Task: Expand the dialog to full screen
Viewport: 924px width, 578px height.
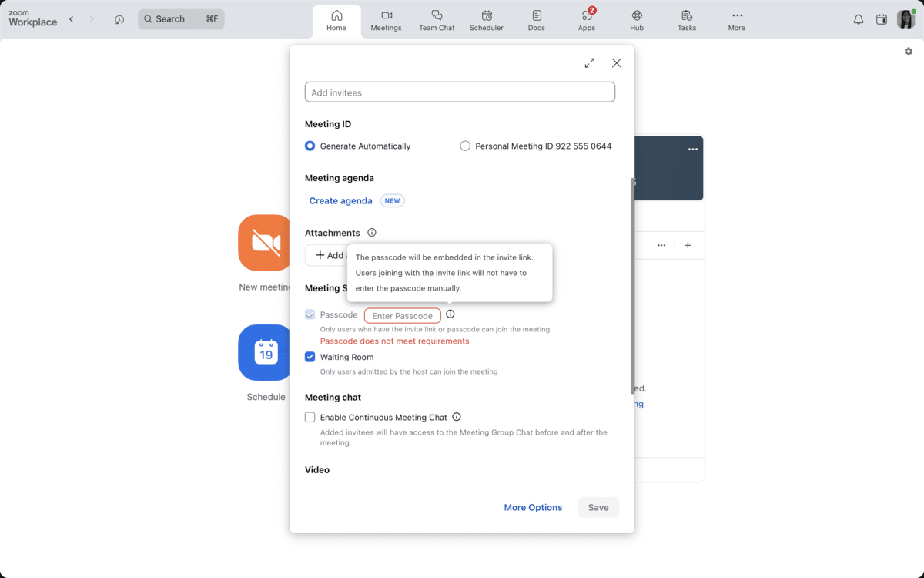Action: point(590,62)
